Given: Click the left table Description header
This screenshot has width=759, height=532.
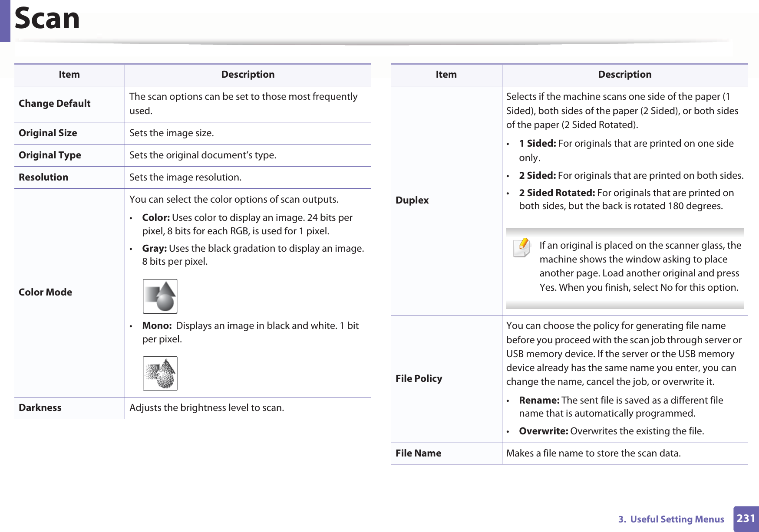Looking at the screenshot, I should pos(247,75).
